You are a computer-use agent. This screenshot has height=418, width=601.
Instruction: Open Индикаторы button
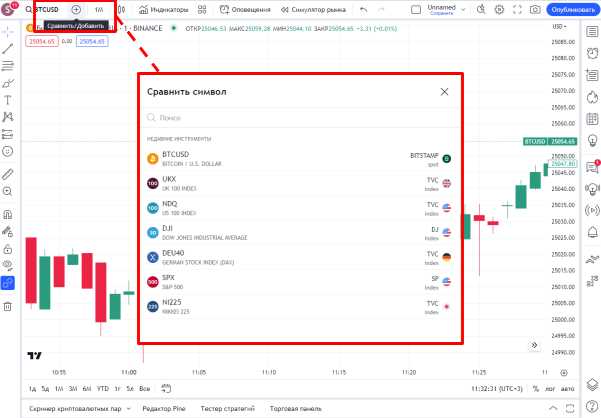(x=164, y=10)
